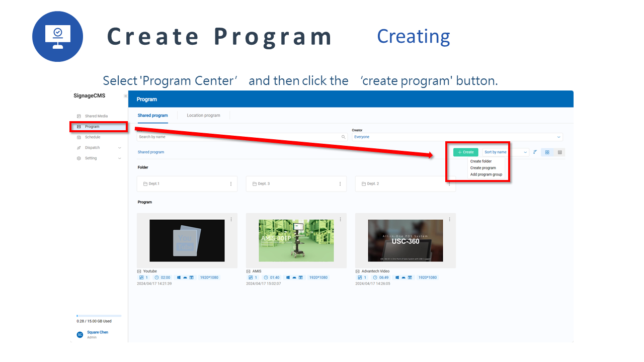Open the three-dot menu on Dept. 3 folder

[x=340, y=184]
